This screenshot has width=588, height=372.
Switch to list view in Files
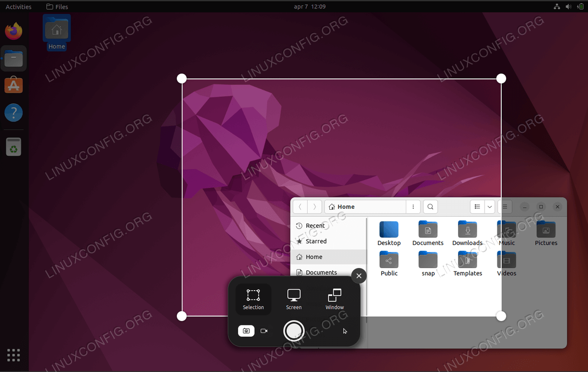tap(477, 207)
